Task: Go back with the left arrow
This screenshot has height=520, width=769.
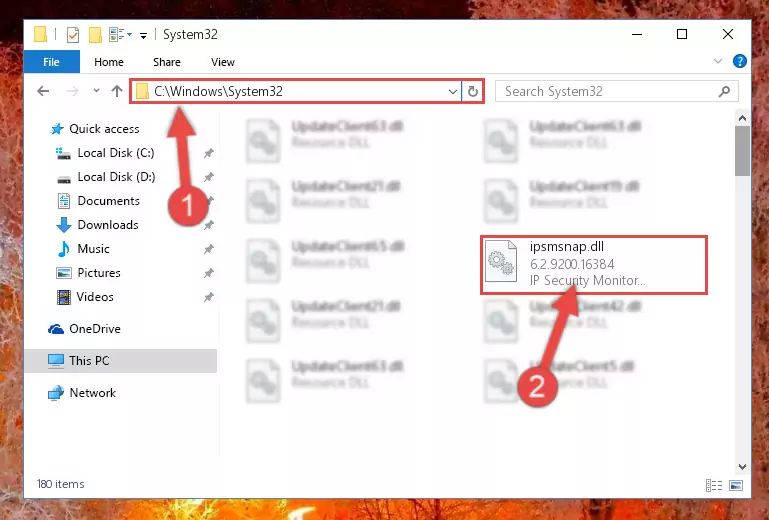Action: click(x=43, y=91)
